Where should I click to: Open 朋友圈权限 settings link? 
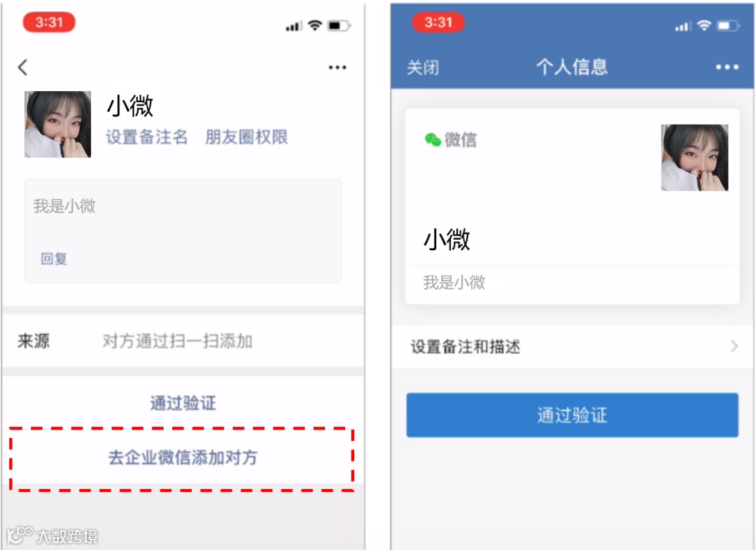click(246, 137)
